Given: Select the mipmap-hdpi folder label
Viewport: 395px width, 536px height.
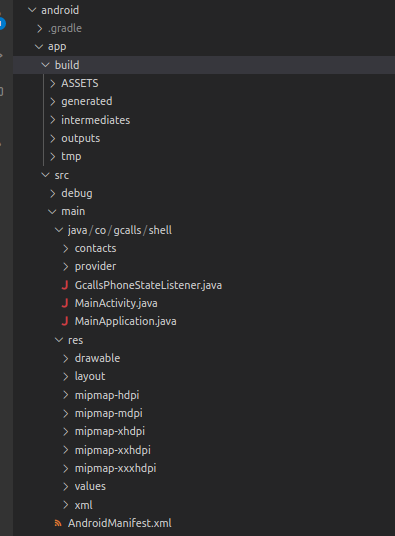Looking at the screenshot, I should click(x=107, y=395).
